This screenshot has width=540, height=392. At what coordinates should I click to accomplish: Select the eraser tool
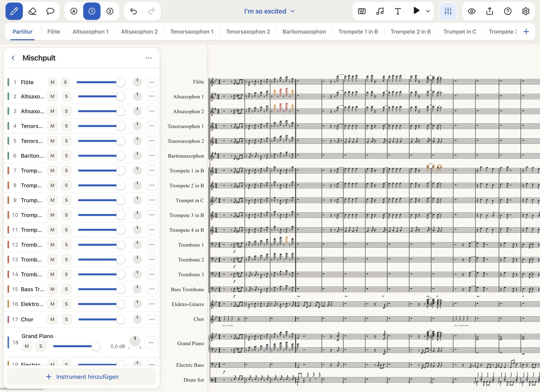32,11
